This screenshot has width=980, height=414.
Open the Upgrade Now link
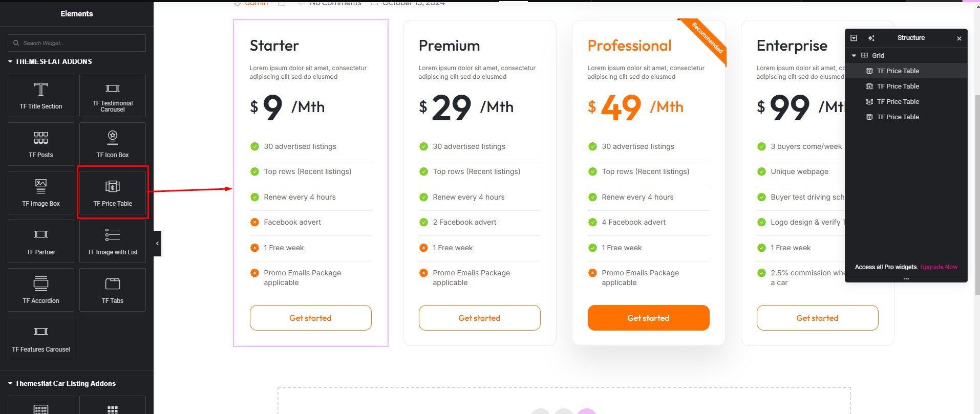(x=939, y=267)
